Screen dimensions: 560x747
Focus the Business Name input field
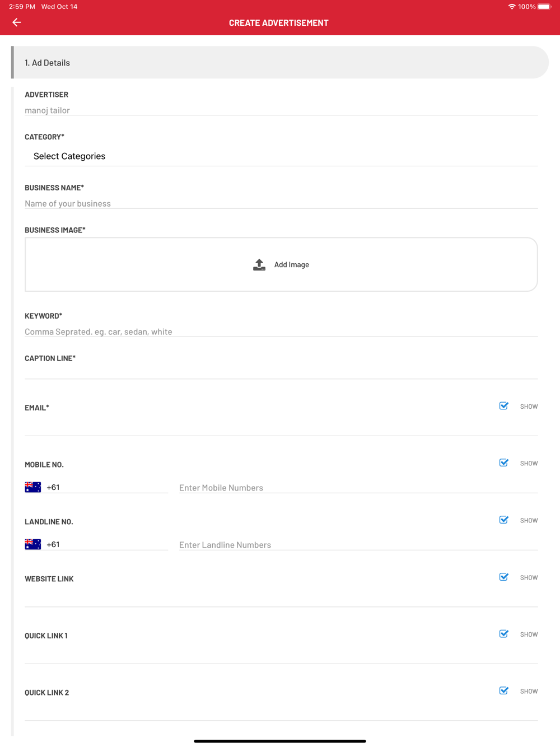pyautogui.click(x=281, y=203)
